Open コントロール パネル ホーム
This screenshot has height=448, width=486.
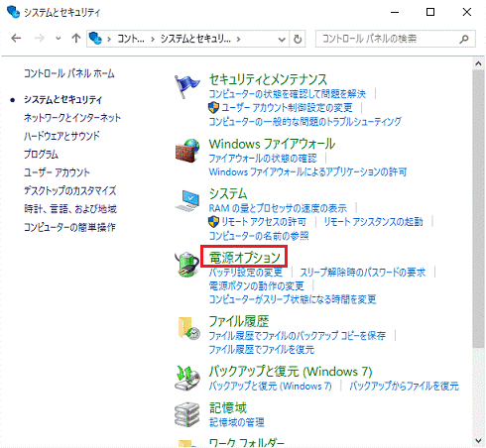point(69,73)
